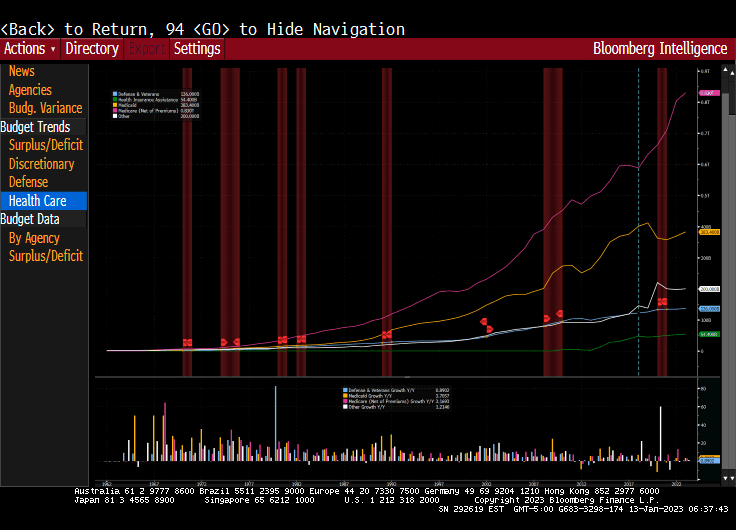Click the Medicare pink legend swatch
The width and height of the screenshot is (736, 530).
click(x=115, y=111)
